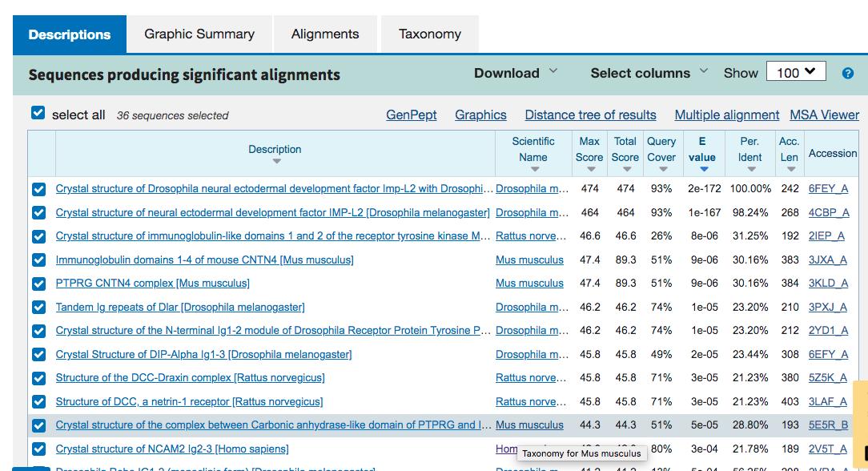This screenshot has height=471, width=868.
Task: Switch to the Graphic Summary tab
Action: (x=199, y=34)
